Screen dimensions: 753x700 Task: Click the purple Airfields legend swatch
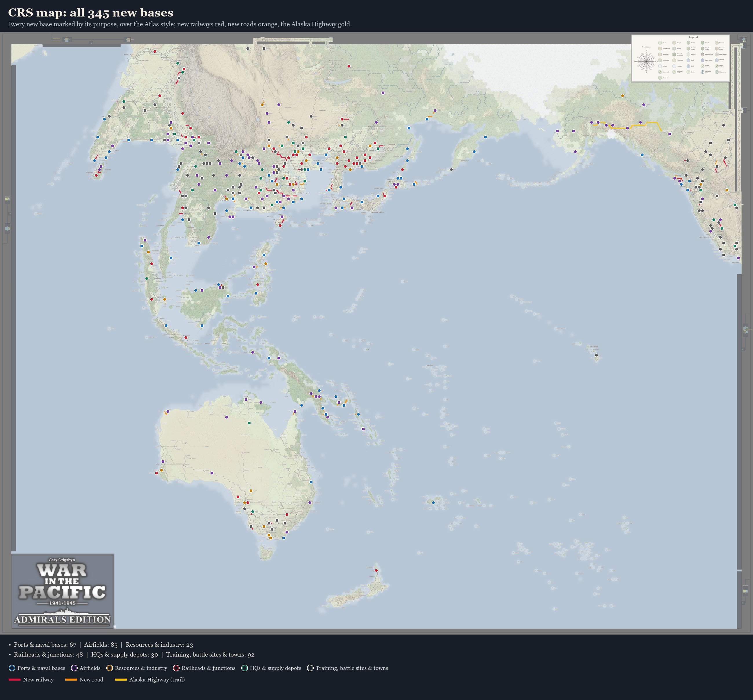74,668
